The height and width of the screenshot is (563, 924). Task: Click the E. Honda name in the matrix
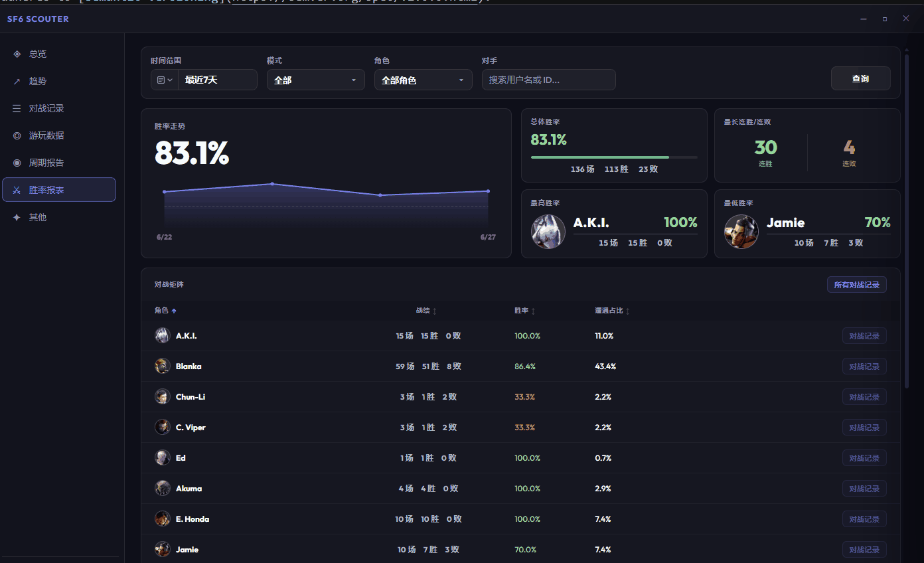(x=193, y=519)
